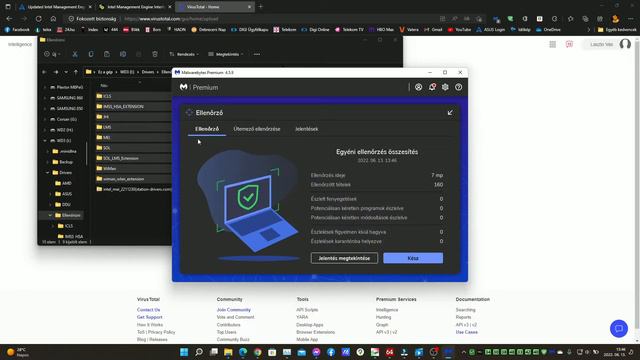Click Contact Us footer link
The height and width of the screenshot is (360, 640).
click(x=148, y=310)
